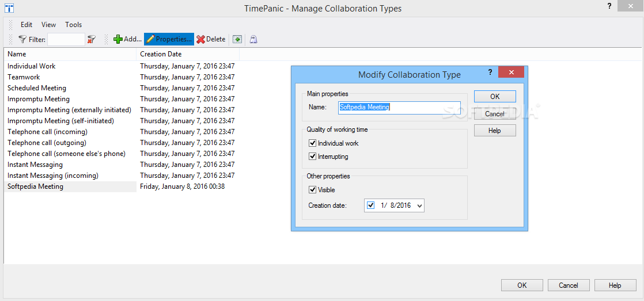Click the TimePanic app icon in title bar

click(x=9, y=8)
